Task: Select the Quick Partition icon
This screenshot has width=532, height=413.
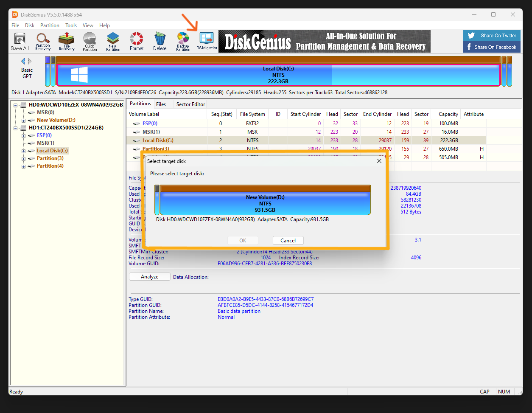Action: pyautogui.click(x=90, y=41)
